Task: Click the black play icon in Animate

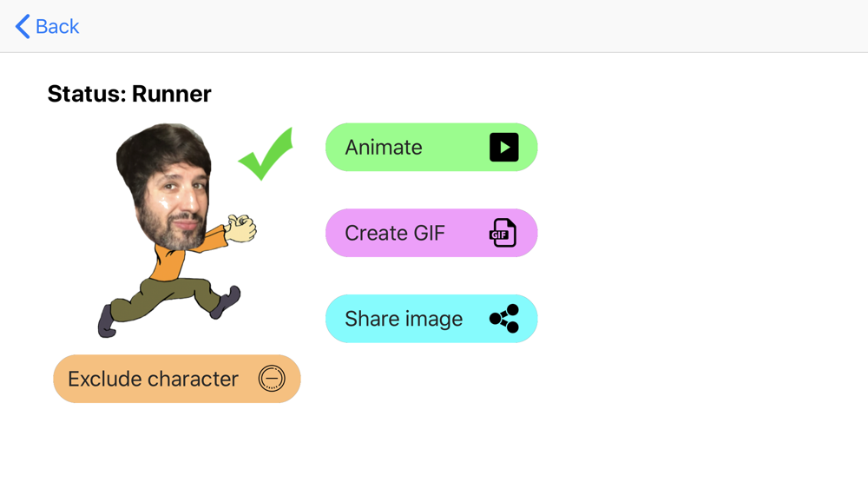Action: point(503,148)
